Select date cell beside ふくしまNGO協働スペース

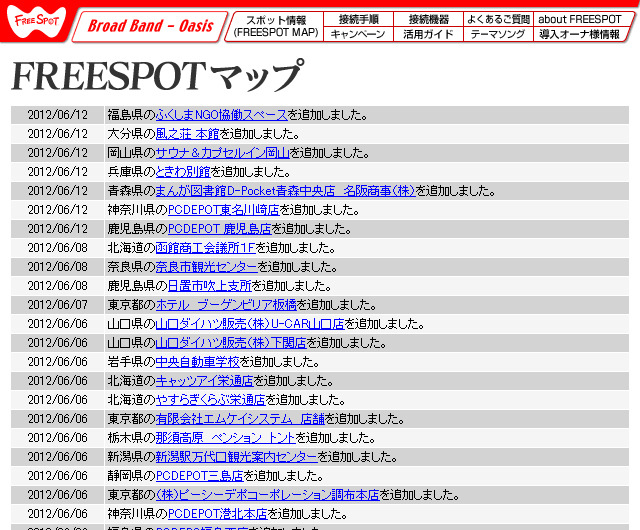tap(58, 115)
